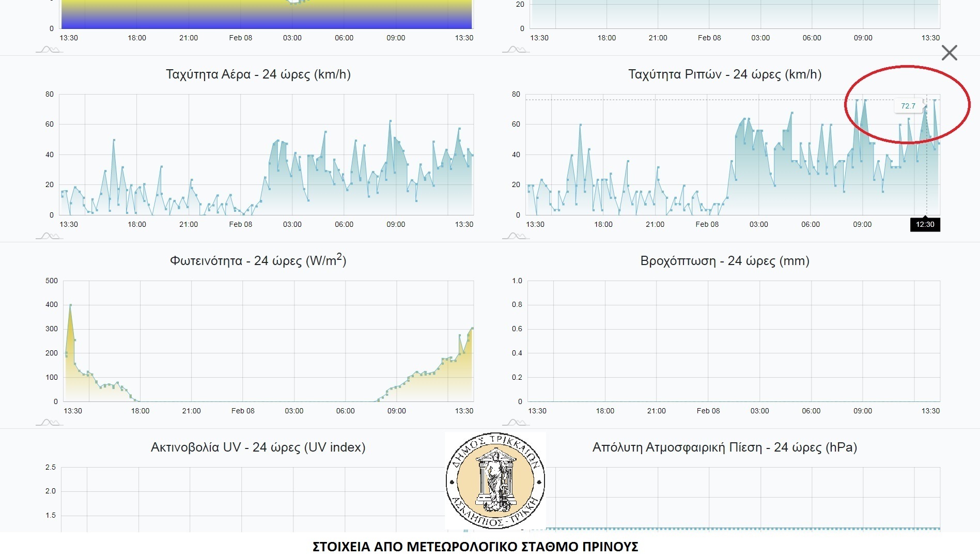Screen dimensions: 980x558
Task: Click the ΣΤΟΙΧΕΙΑ ΑΠΟ ΜΕΤΕΩΡΟΛΟΓΙΚΟ ΣΤΑΘΜΟ ΠΡΙΝΟΥΣ caption
Action: 475,547
